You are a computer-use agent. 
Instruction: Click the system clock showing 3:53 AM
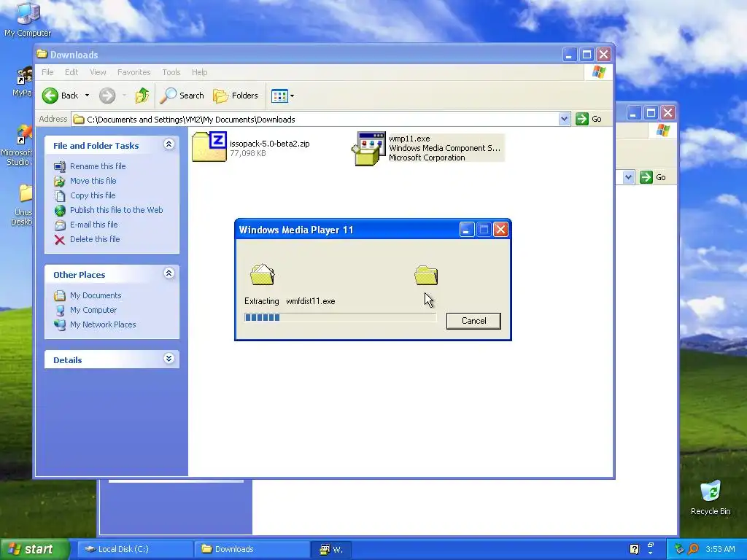[720, 549]
